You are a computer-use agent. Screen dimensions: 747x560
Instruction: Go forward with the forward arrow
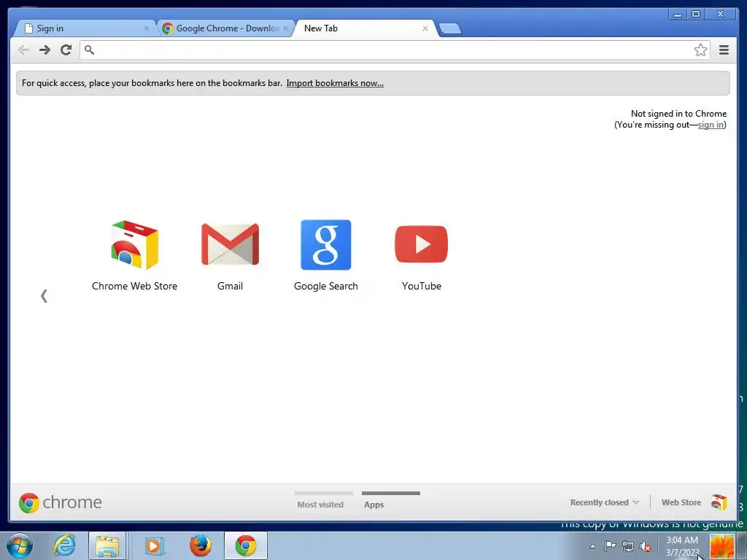[x=44, y=50]
